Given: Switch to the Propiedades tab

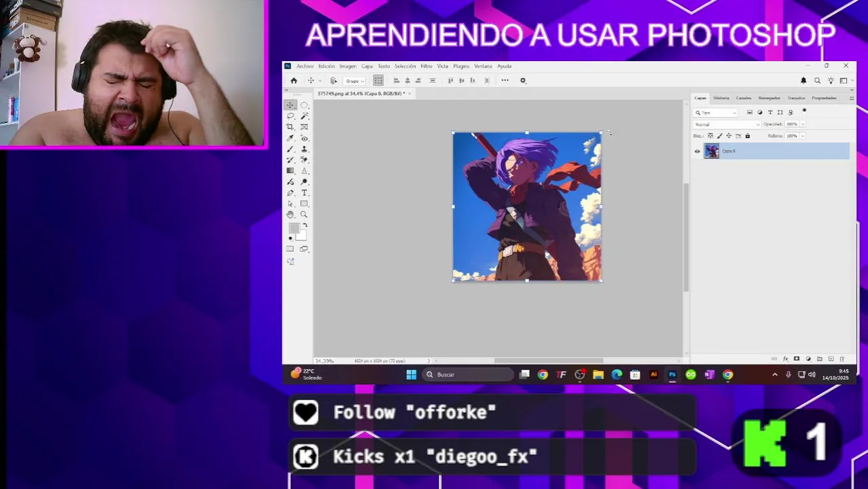Looking at the screenshot, I should pyautogui.click(x=824, y=98).
